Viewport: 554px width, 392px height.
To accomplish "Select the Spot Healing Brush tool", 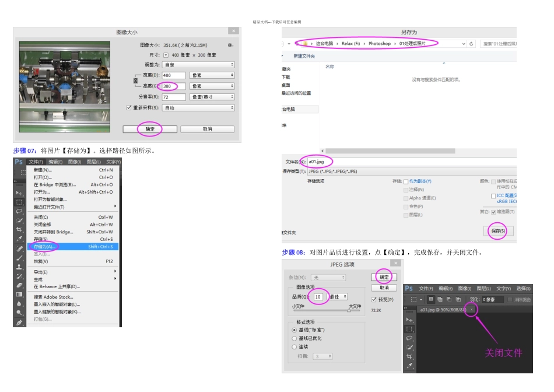I will pyautogui.click(x=19, y=249).
